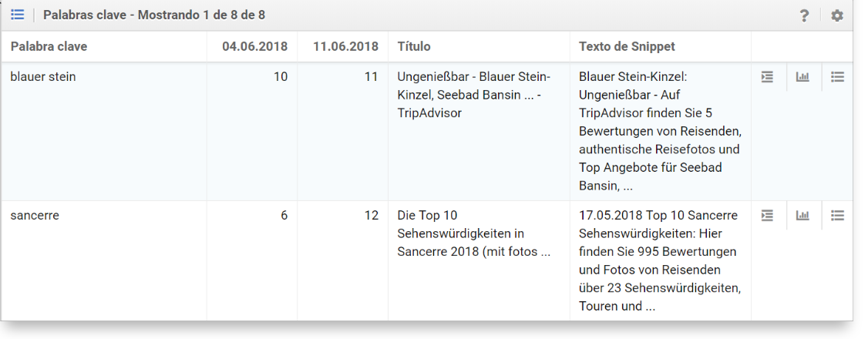Sort by the 04.06.2018 column header
The width and height of the screenshot is (868, 339).
(254, 46)
